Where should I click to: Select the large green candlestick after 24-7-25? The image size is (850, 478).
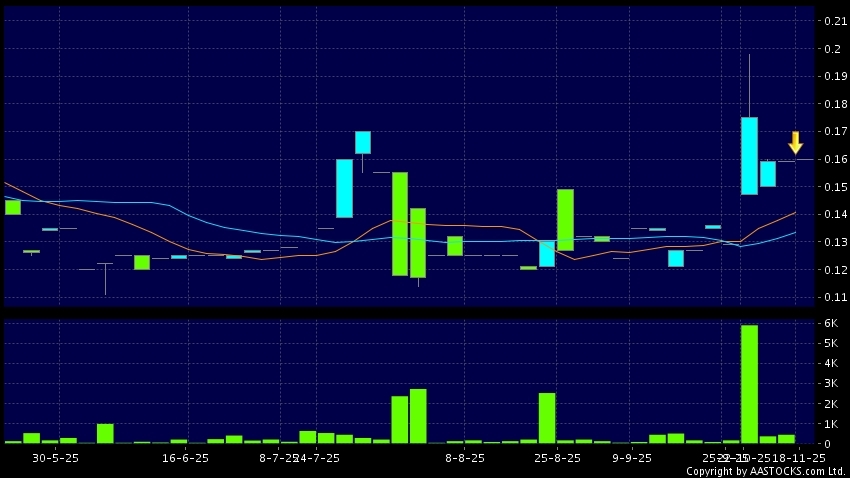pos(400,223)
